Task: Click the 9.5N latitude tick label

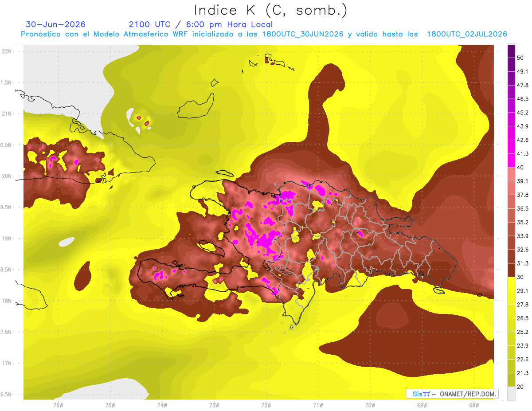Action: [7, 207]
